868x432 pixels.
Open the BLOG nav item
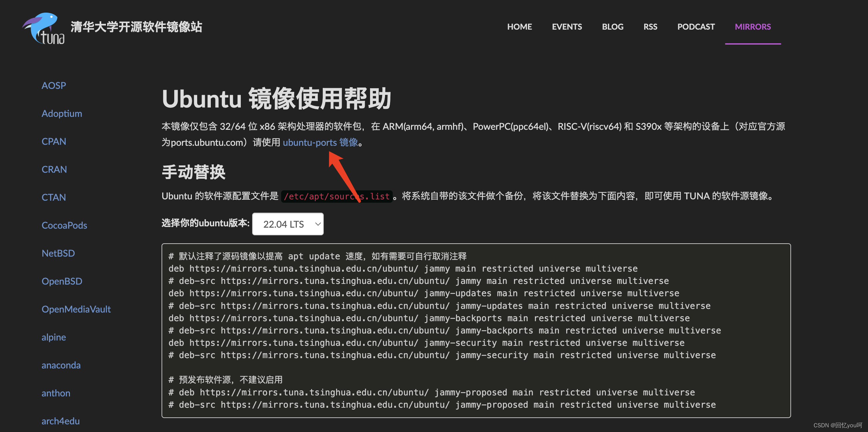(613, 27)
